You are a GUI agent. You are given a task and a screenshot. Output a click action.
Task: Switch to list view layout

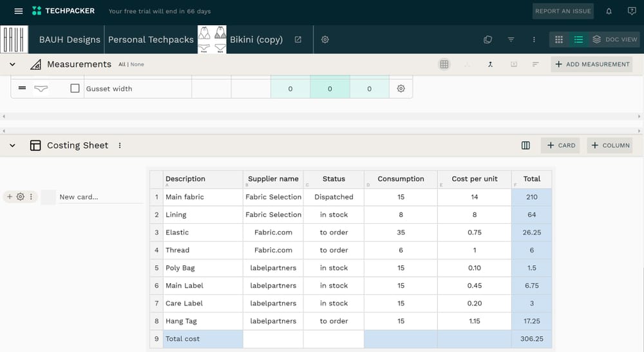tap(578, 39)
